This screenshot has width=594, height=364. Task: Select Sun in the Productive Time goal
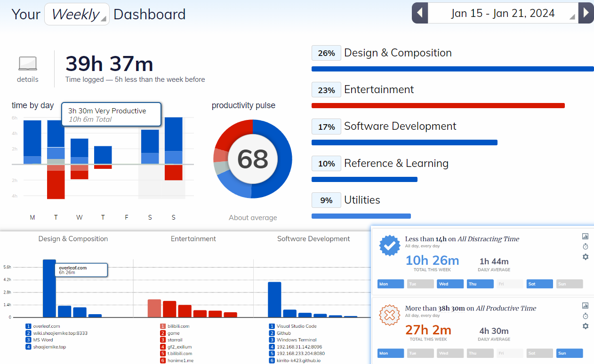pos(570,353)
